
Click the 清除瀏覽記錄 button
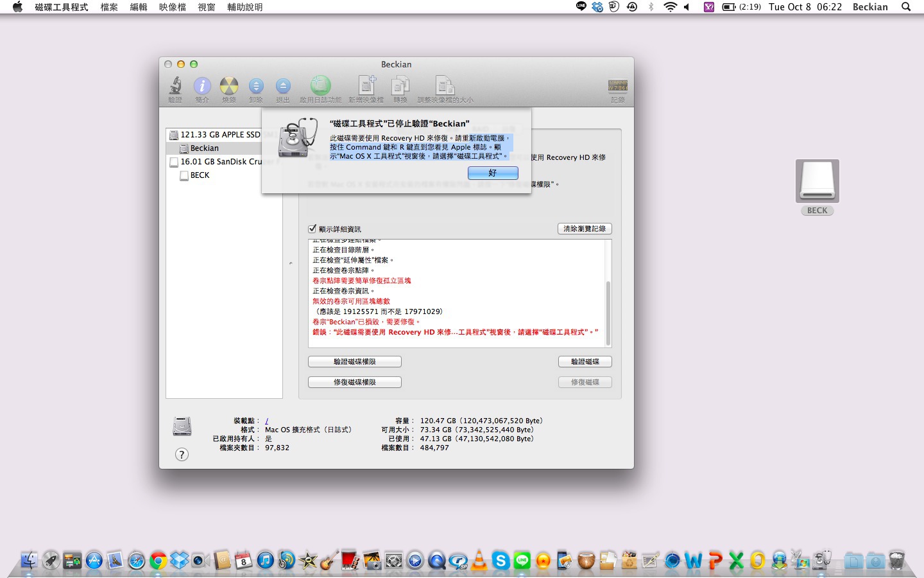(585, 229)
